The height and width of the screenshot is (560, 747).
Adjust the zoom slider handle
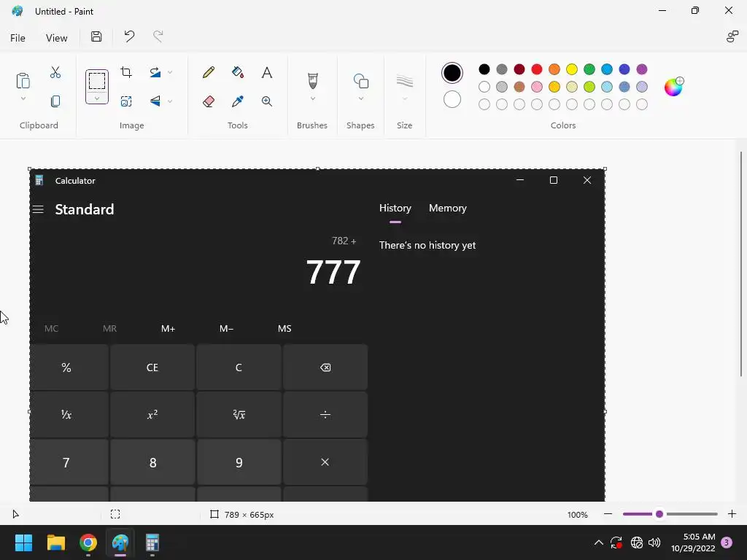click(659, 514)
